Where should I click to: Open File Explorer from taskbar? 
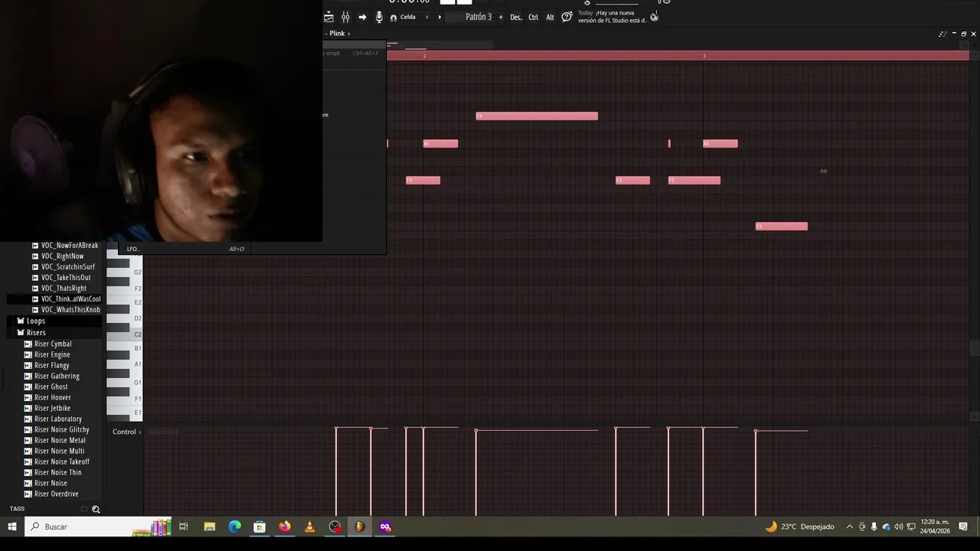click(x=209, y=527)
